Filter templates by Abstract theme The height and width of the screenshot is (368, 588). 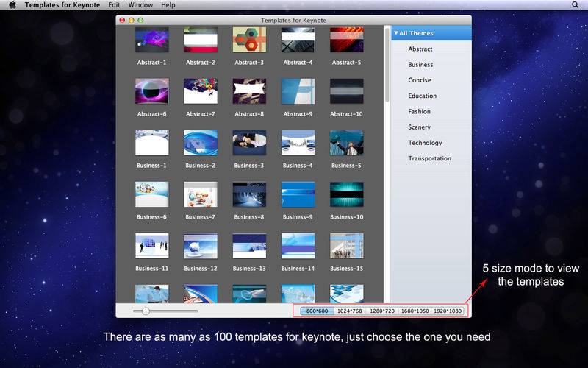(420, 49)
